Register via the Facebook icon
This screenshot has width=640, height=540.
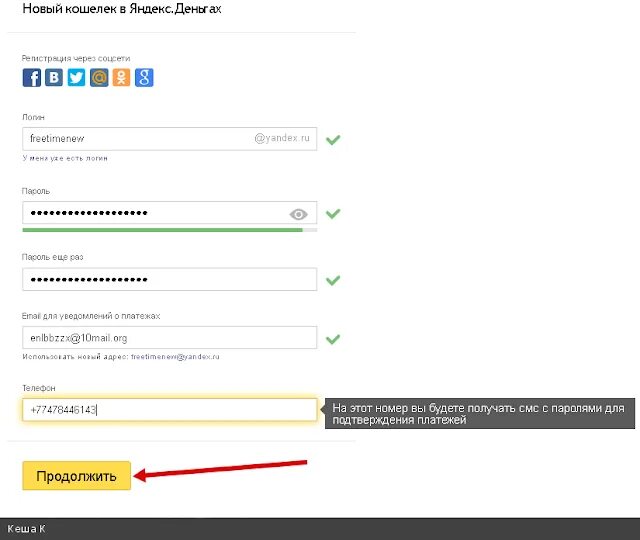coord(31,78)
